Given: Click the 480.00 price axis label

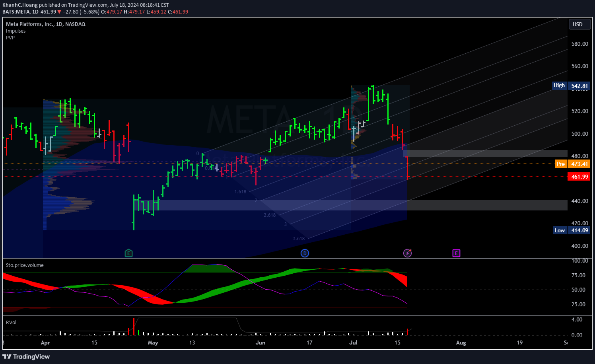Looking at the screenshot, I should pyautogui.click(x=579, y=156).
